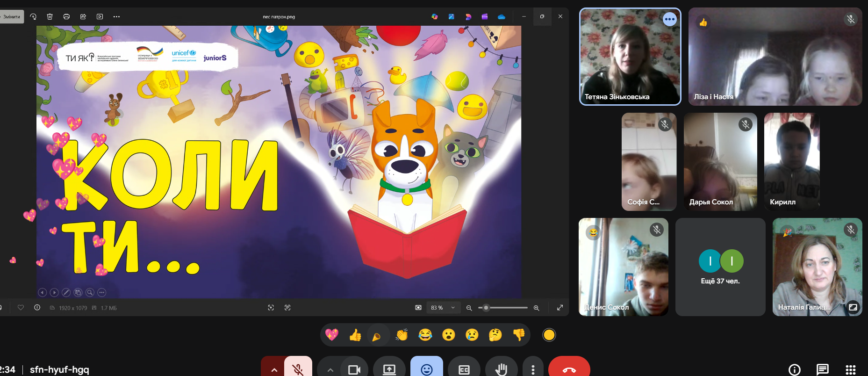Open more options in the meeting controls
This screenshot has height=376, width=868.
point(533,369)
